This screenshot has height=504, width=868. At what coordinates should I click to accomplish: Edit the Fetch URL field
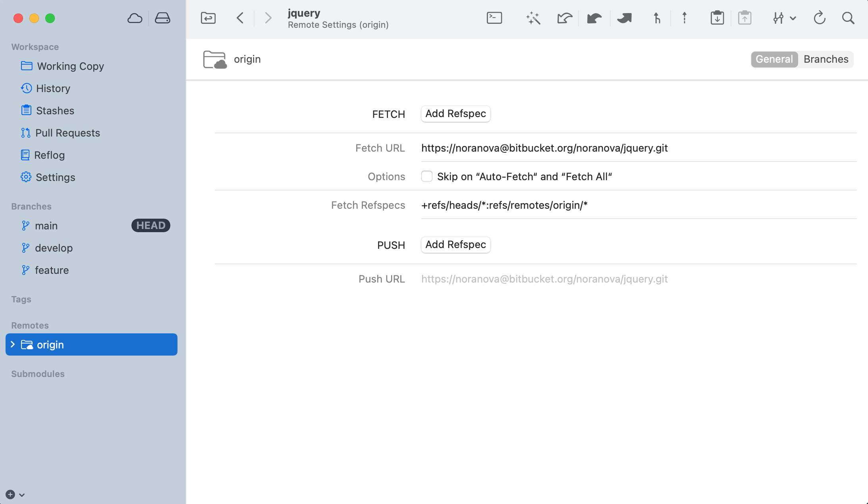click(x=544, y=148)
